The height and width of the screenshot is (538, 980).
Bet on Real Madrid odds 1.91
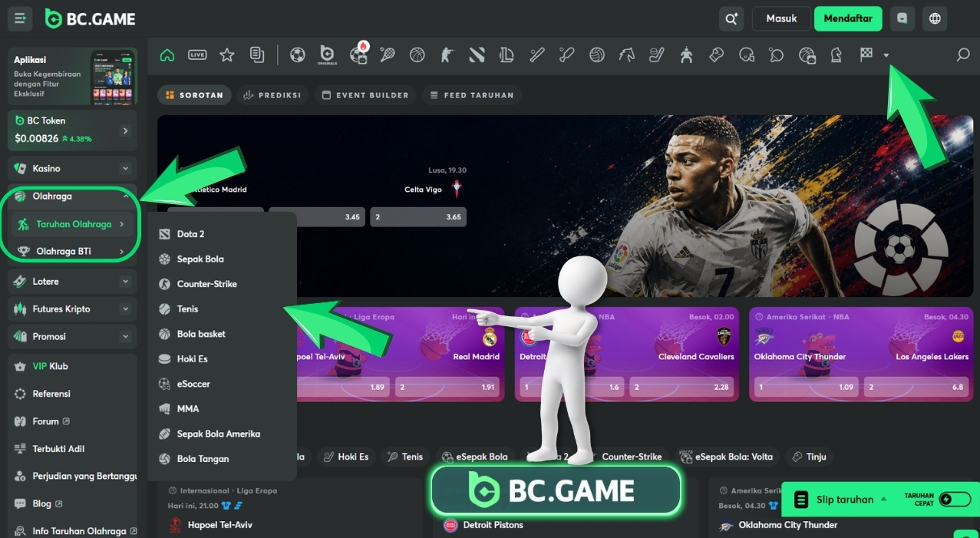(449, 388)
